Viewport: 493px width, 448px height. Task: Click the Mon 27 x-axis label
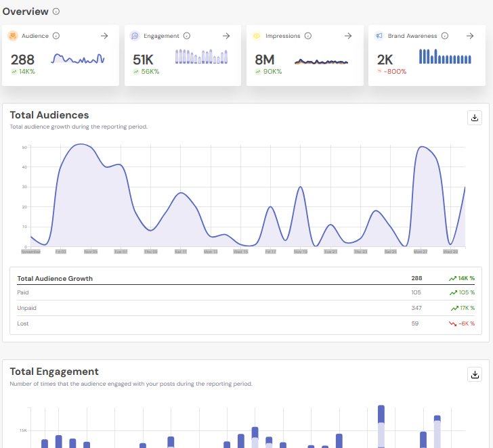pyautogui.click(x=421, y=252)
